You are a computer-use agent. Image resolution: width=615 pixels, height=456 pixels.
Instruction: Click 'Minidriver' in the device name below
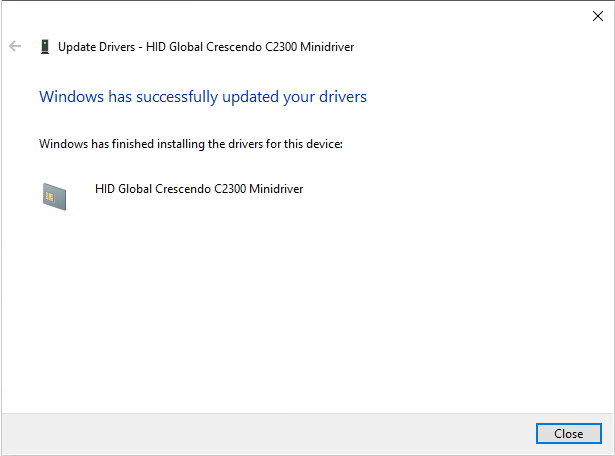point(276,189)
